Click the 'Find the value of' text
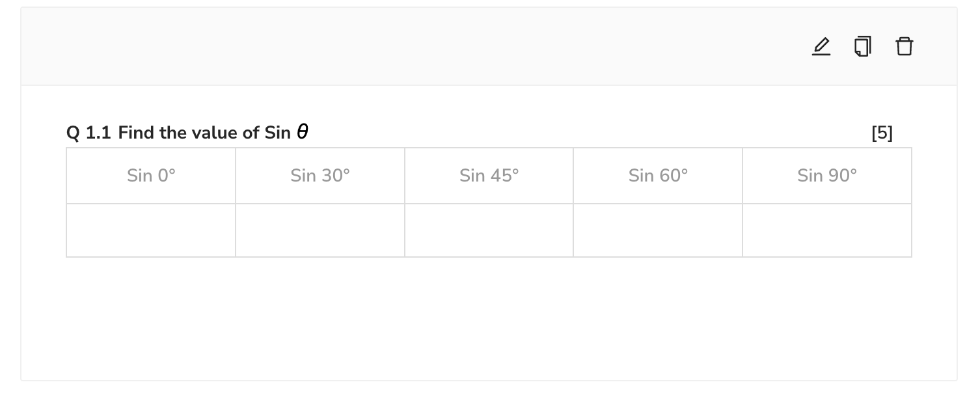 (x=189, y=133)
